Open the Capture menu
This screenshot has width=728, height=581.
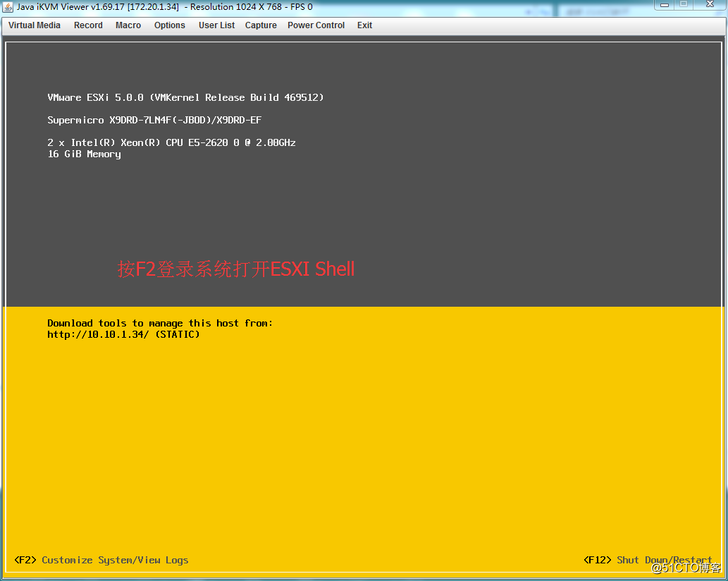pos(261,25)
